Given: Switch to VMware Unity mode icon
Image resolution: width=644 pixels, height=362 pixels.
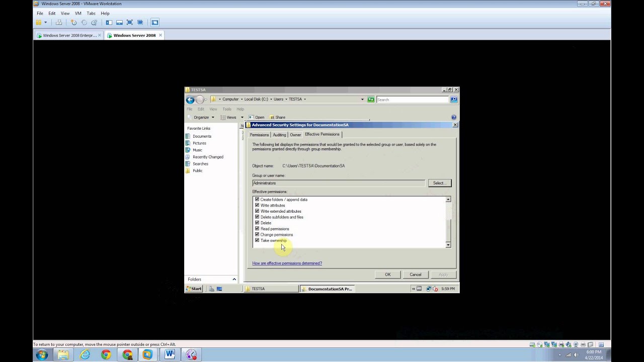Looking at the screenshot, I should pyautogui.click(x=140, y=22).
